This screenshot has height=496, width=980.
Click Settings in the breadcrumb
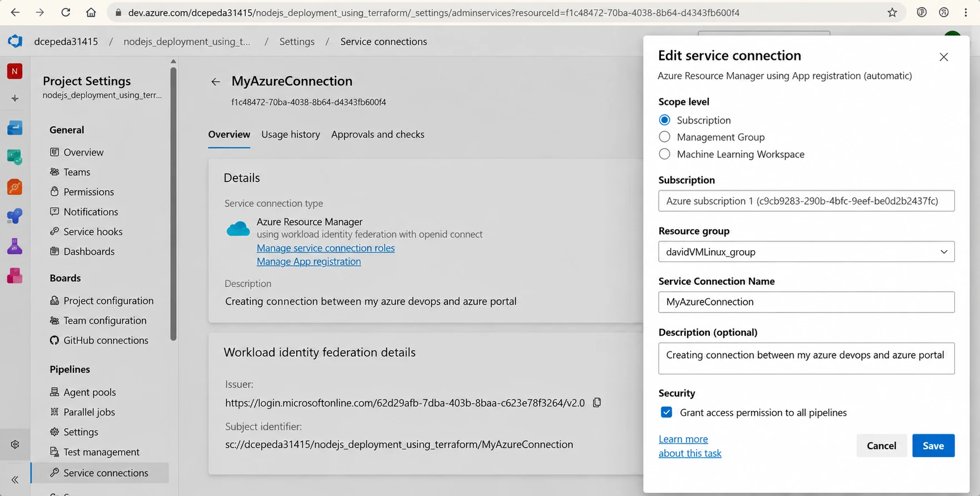[x=297, y=41]
